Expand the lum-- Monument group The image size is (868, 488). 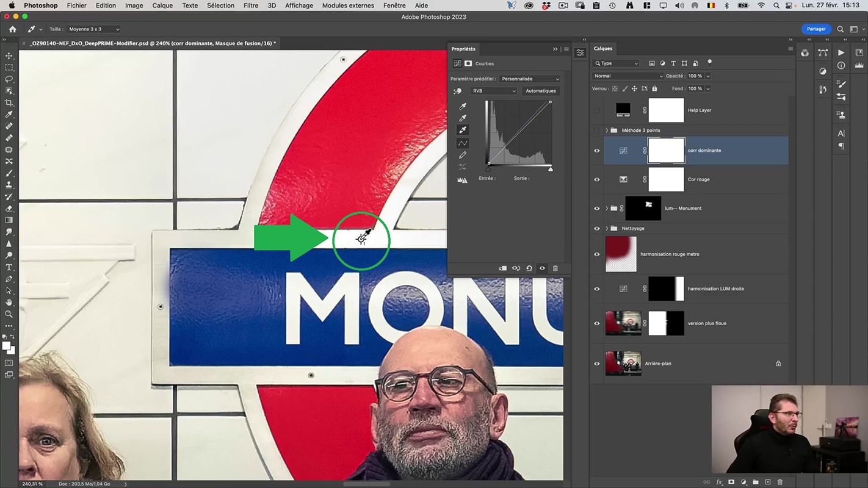[607, 209]
